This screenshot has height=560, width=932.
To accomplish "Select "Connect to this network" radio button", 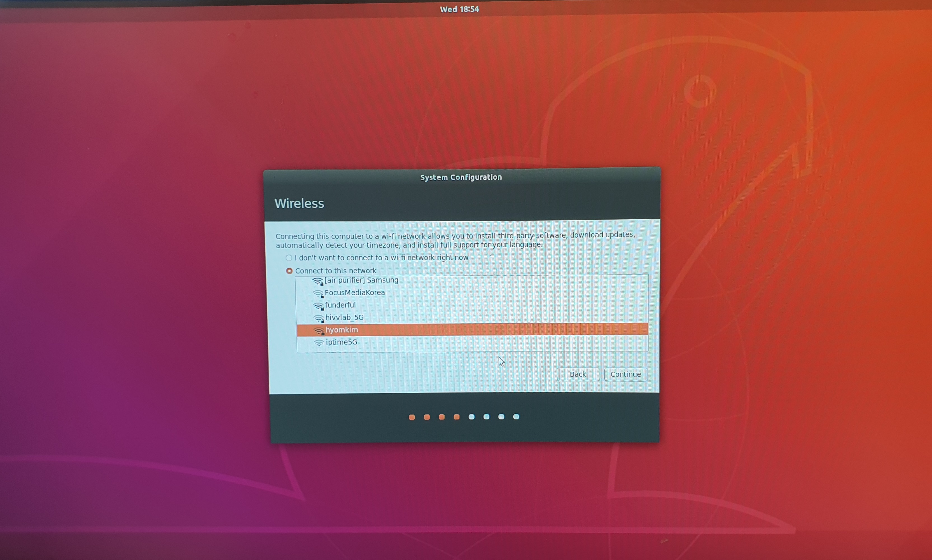I will 289,271.
